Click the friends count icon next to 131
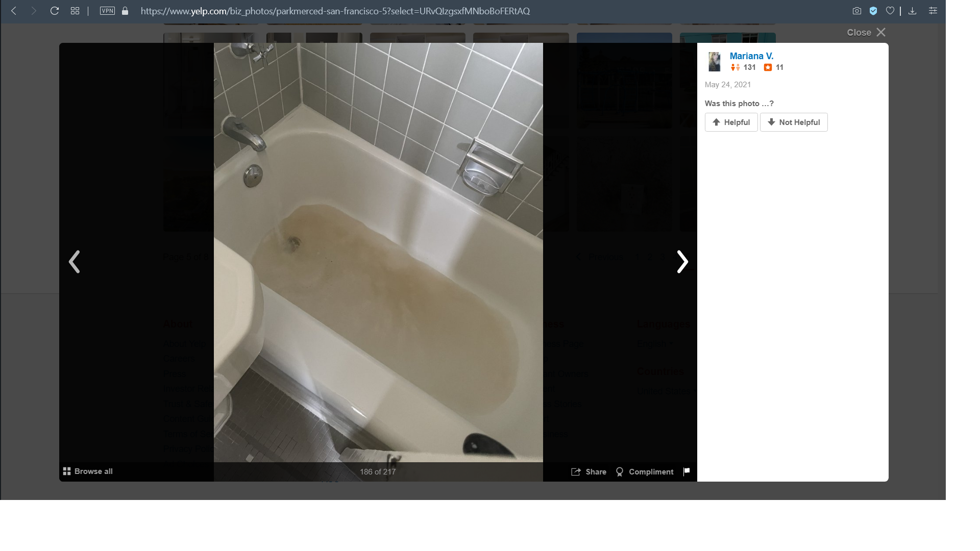 [735, 67]
